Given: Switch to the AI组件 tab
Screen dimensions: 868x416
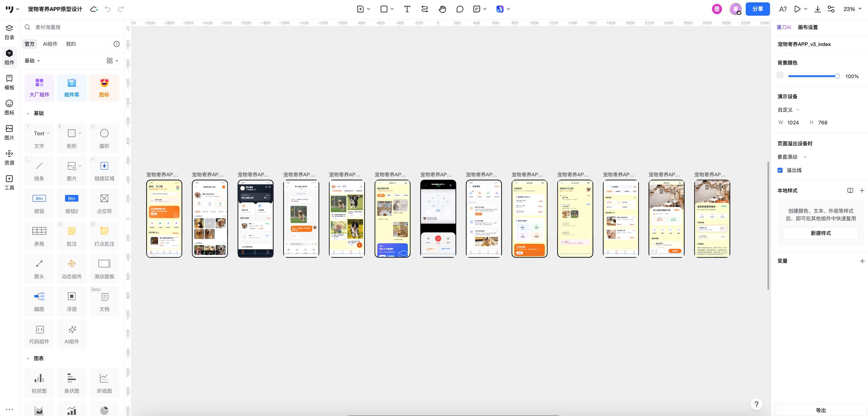Looking at the screenshot, I should coord(50,44).
